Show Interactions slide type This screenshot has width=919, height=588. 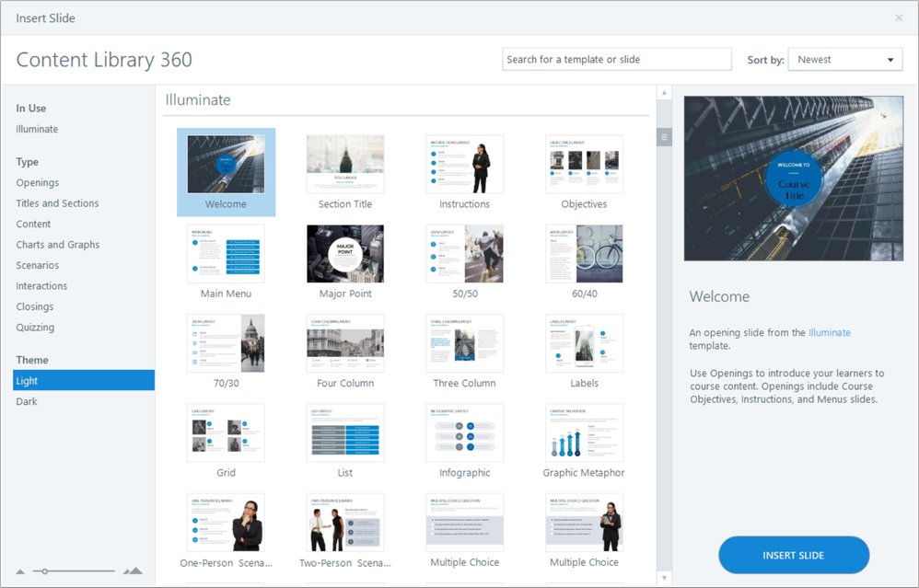pos(41,286)
